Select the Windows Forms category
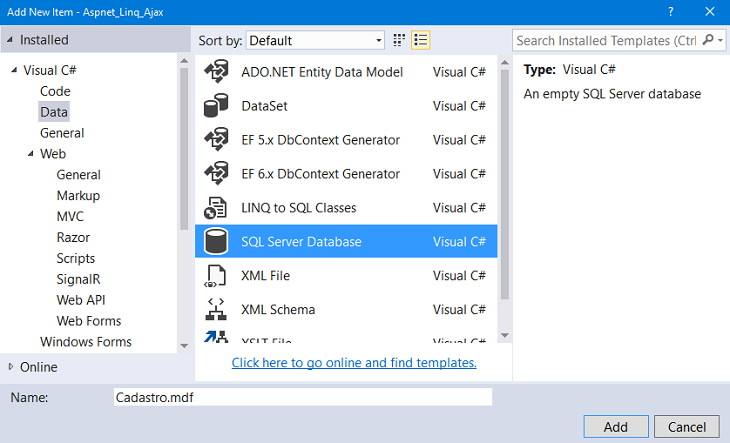The height and width of the screenshot is (443, 730). click(86, 342)
